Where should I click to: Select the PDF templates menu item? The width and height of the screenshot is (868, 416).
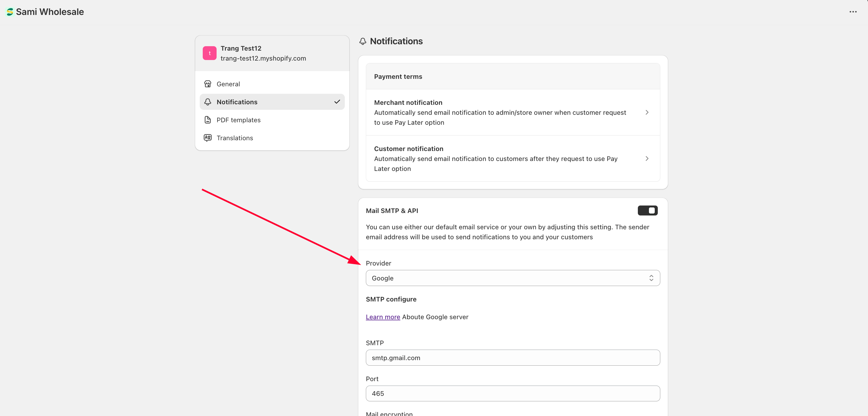[238, 120]
